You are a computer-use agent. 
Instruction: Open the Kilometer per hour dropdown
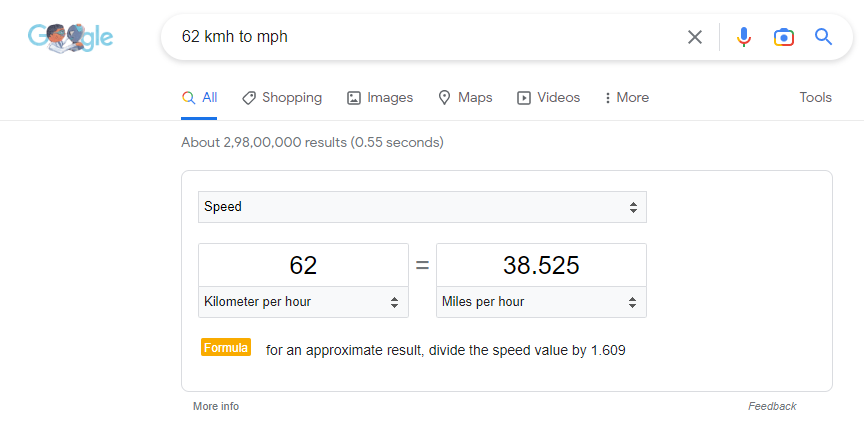304,302
